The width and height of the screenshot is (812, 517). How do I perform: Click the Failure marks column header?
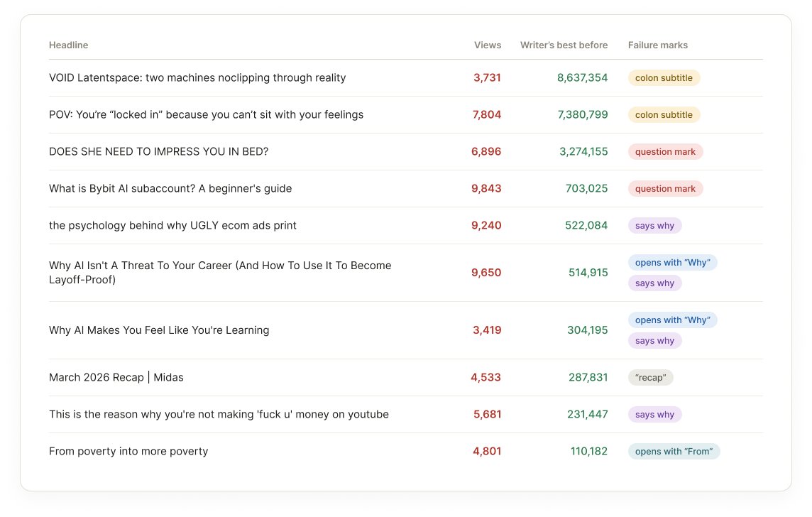coord(658,45)
